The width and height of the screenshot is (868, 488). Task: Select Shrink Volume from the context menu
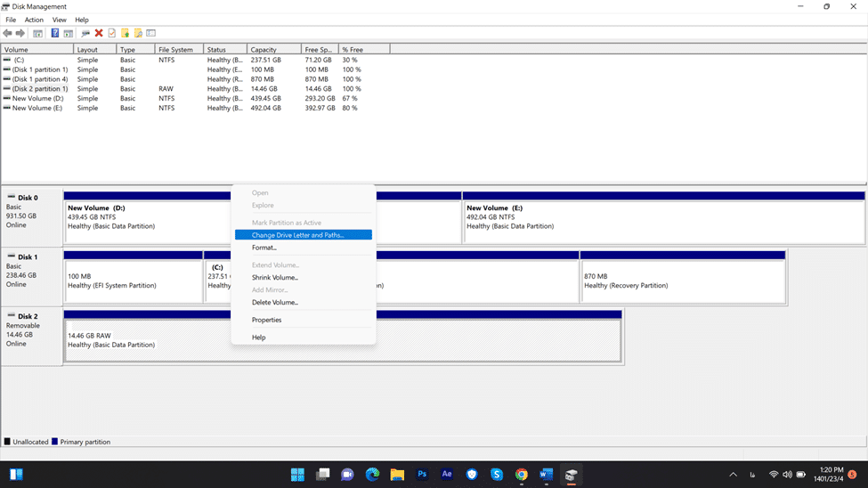pyautogui.click(x=304, y=278)
